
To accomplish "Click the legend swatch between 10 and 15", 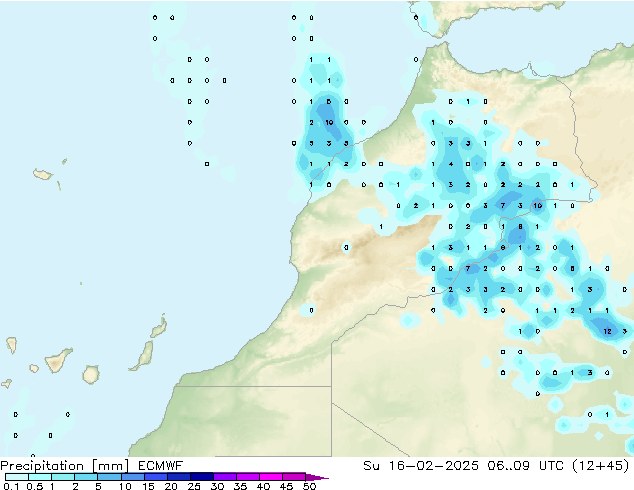I will tap(132, 477).
